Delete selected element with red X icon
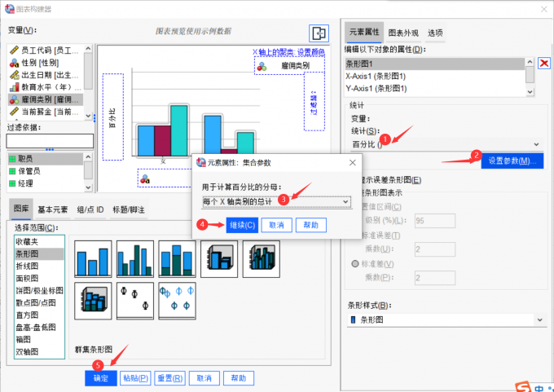 point(544,64)
